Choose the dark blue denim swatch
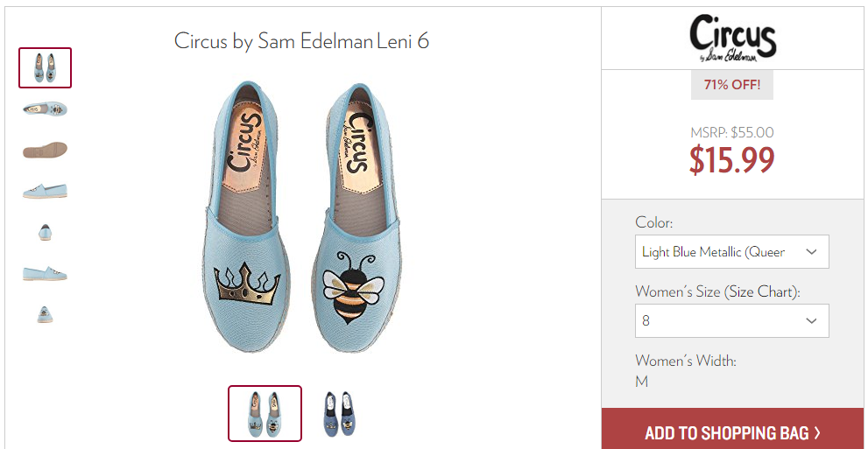The height and width of the screenshot is (449, 868). click(339, 414)
